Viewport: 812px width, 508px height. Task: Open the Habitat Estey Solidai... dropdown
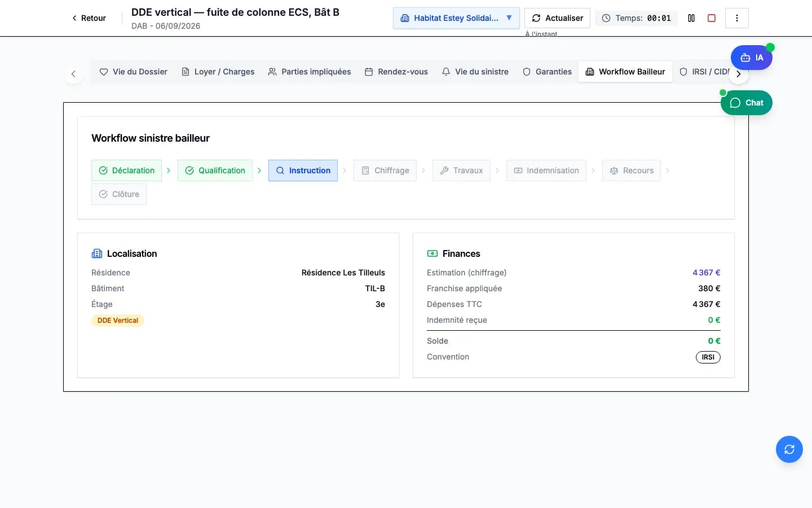pos(456,18)
